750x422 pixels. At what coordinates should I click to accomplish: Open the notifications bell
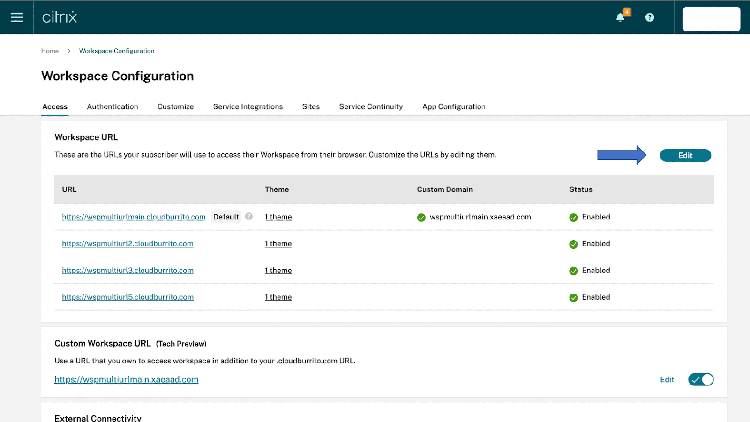click(x=620, y=18)
